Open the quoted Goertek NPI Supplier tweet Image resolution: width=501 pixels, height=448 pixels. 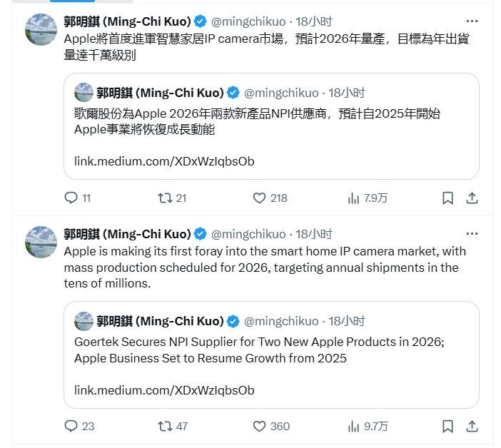point(271,355)
